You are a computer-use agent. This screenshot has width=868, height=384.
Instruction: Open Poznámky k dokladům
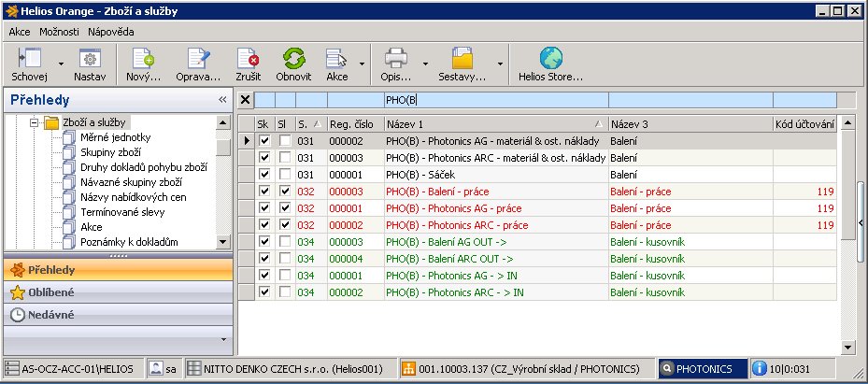(x=129, y=242)
